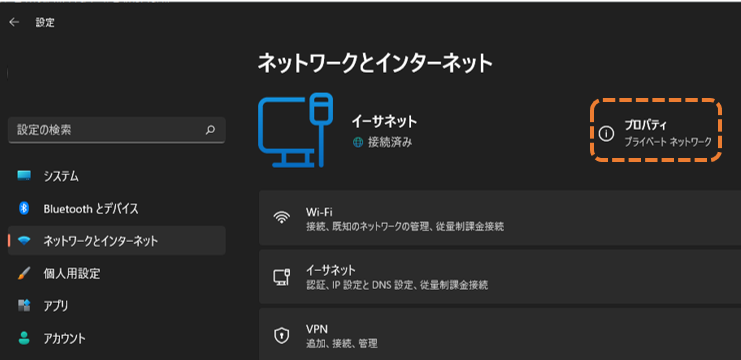Click the Wi-Fi signal icon in list
Image resolution: width=741 pixels, height=360 pixels.
282,217
